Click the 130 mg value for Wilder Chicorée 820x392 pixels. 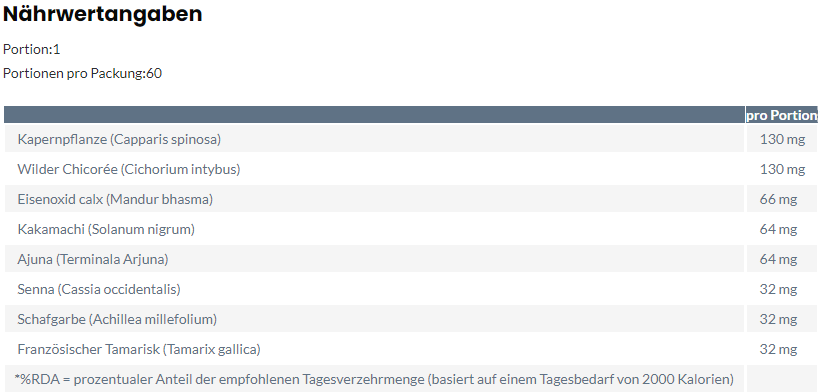[782, 169]
